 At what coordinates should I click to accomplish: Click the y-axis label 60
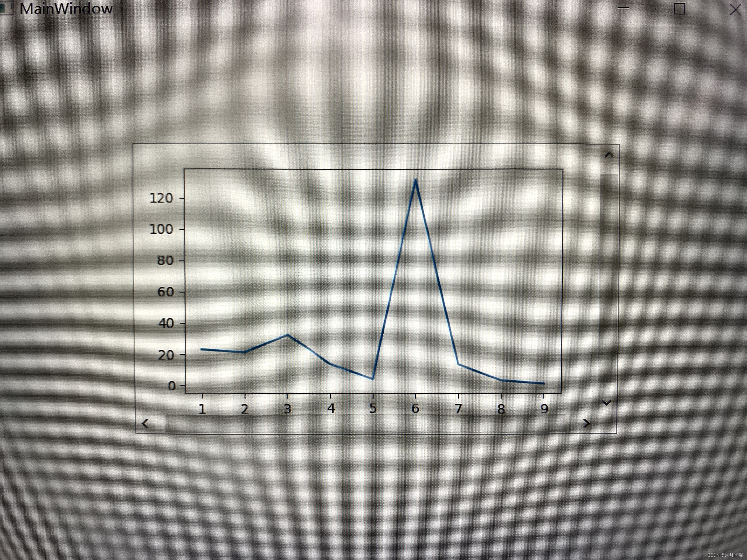[165, 292]
